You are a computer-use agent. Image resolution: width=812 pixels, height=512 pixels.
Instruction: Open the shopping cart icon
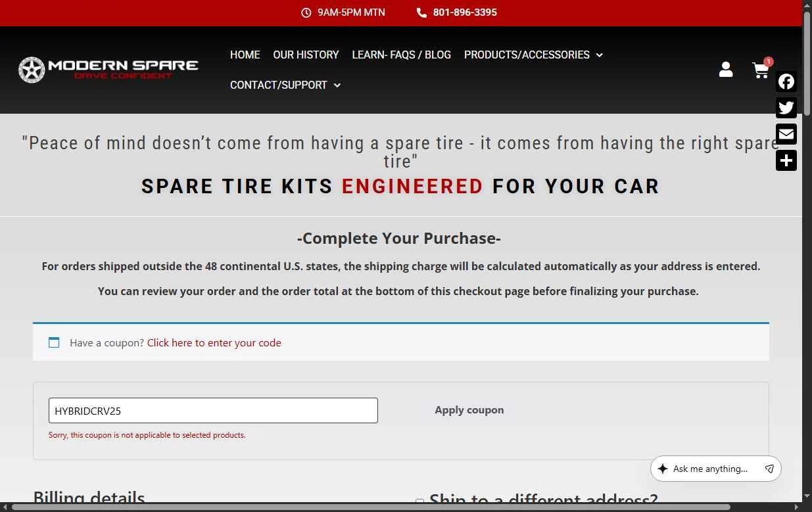[761, 70]
